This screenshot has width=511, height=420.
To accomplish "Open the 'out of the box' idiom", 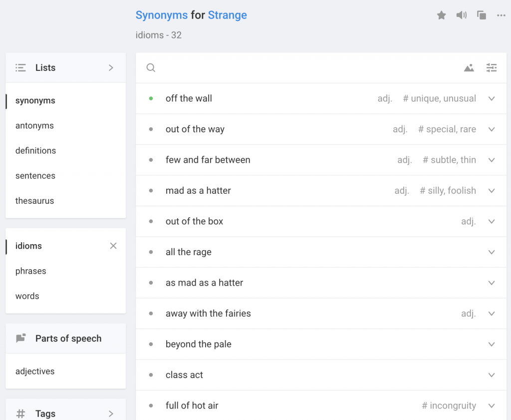I will pyautogui.click(x=194, y=221).
